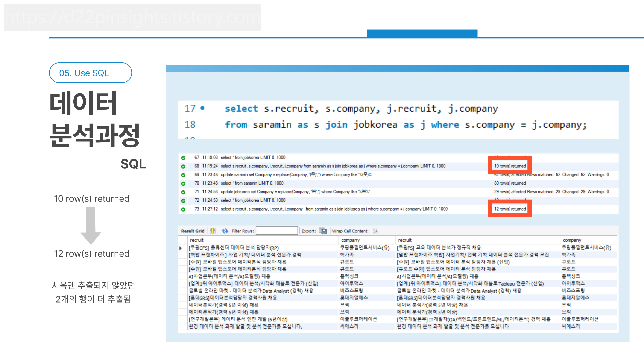Click the green success icon of action 72
The width and height of the screenshot is (644, 362).
183,201
